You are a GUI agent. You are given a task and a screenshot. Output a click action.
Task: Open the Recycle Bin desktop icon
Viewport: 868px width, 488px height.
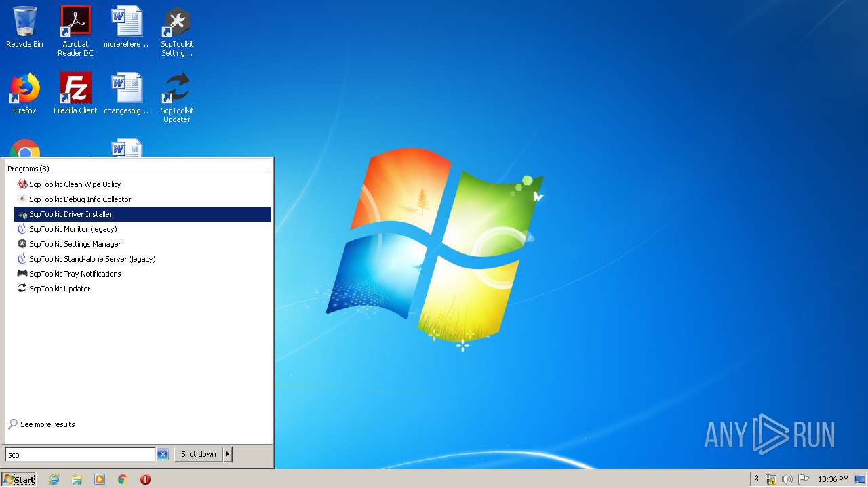pyautogui.click(x=24, y=27)
